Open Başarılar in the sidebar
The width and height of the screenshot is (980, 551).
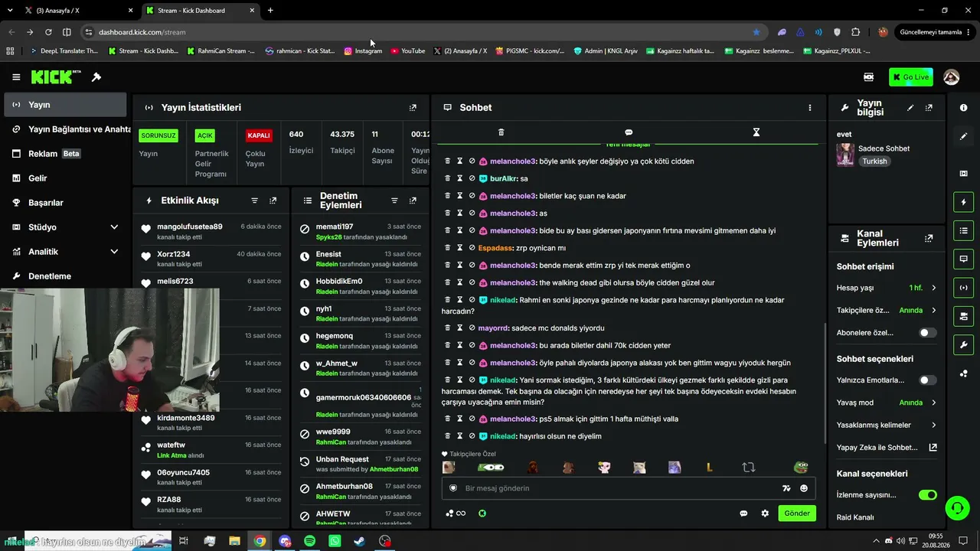click(x=64, y=203)
